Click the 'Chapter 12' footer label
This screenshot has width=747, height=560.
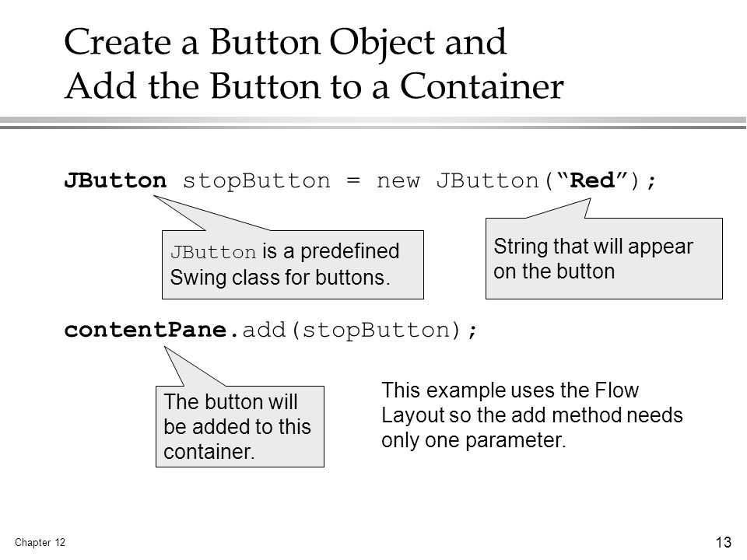click(x=40, y=542)
